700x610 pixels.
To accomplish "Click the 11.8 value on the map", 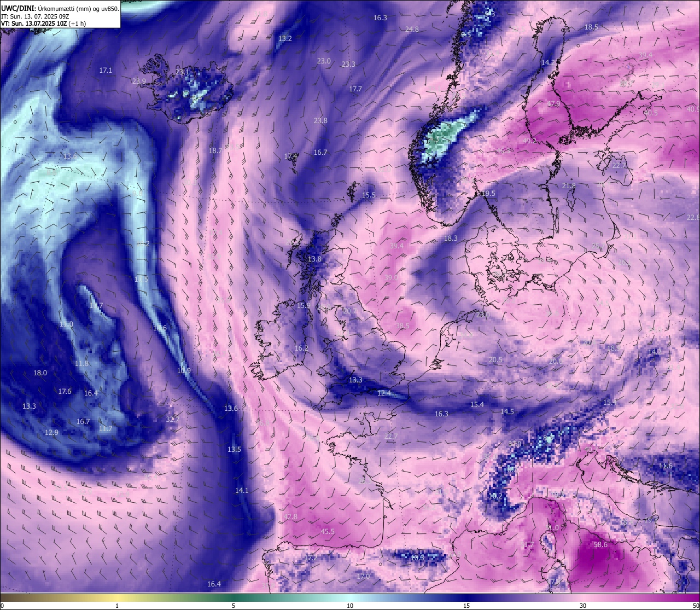I will (81, 363).
